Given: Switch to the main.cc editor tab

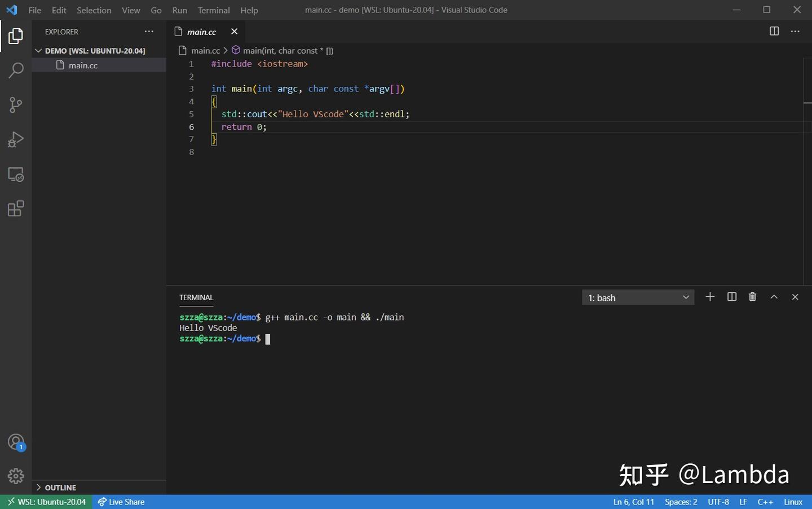Looking at the screenshot, I should click(x=201, y=32).
